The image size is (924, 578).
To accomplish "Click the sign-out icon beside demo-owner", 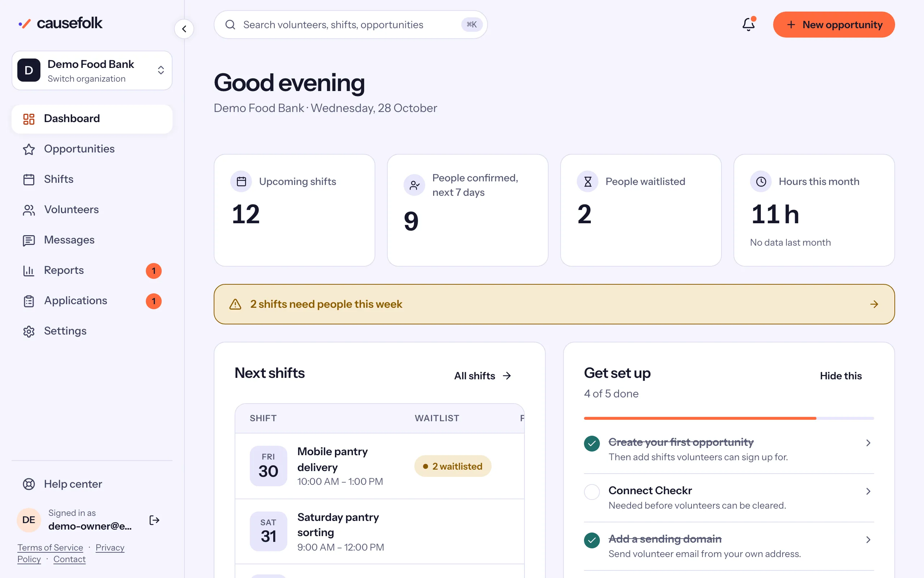I will coord(154,520).
